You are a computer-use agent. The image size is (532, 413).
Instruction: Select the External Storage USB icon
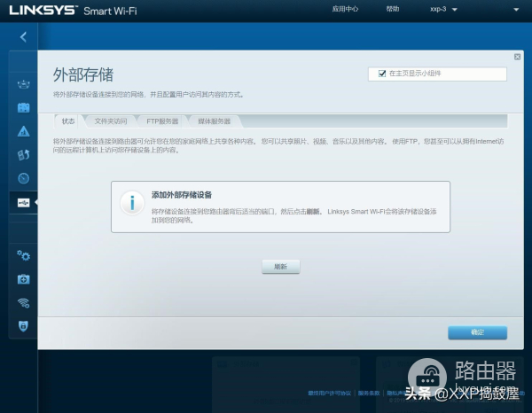[x=23, y=202]
